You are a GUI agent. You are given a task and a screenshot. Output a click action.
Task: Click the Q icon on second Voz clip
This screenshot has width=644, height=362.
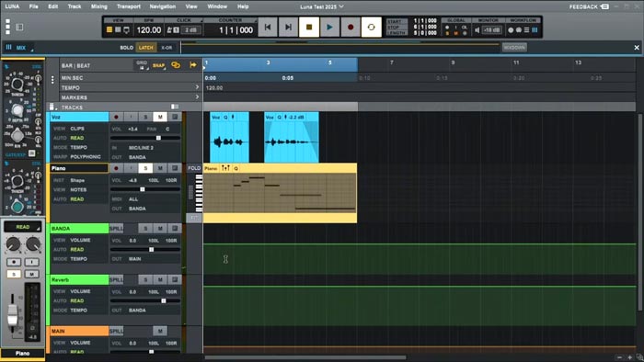tap(280, 118)
